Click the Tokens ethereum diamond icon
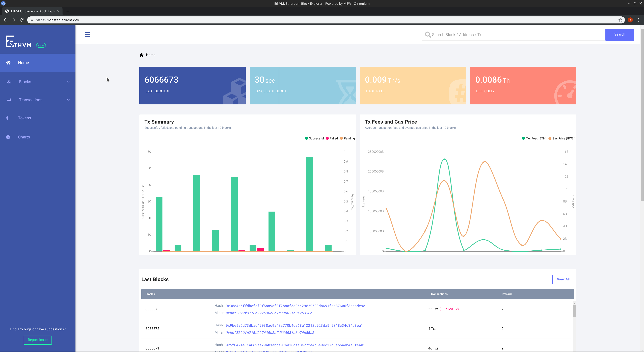Screen dimensions: 644x352 (x=7, y=118)
